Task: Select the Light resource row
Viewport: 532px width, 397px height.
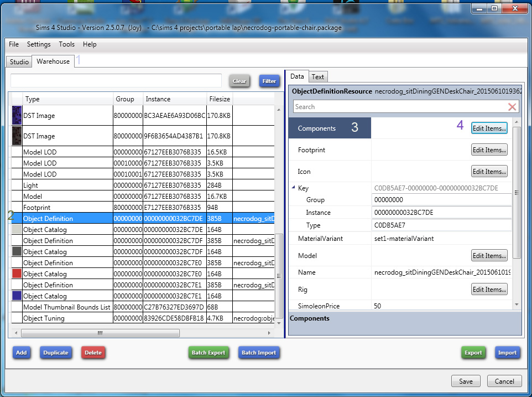Action: click(x=143, y=185)
